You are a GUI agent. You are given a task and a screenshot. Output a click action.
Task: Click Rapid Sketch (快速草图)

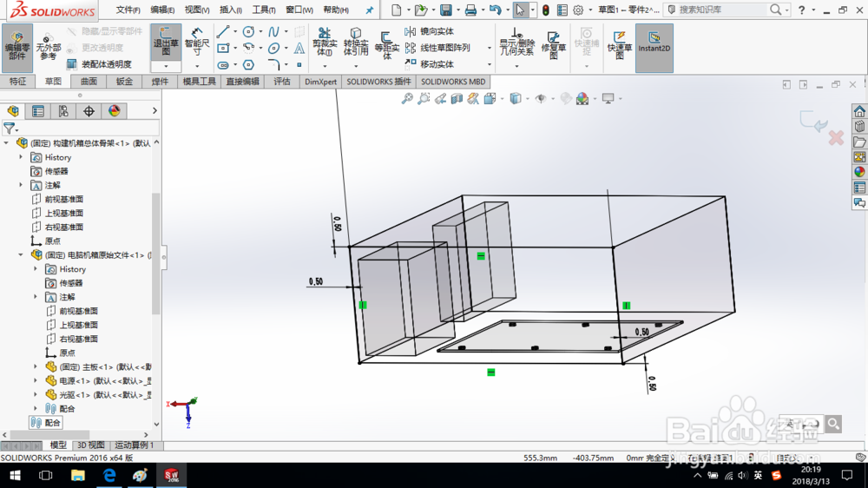620,45
